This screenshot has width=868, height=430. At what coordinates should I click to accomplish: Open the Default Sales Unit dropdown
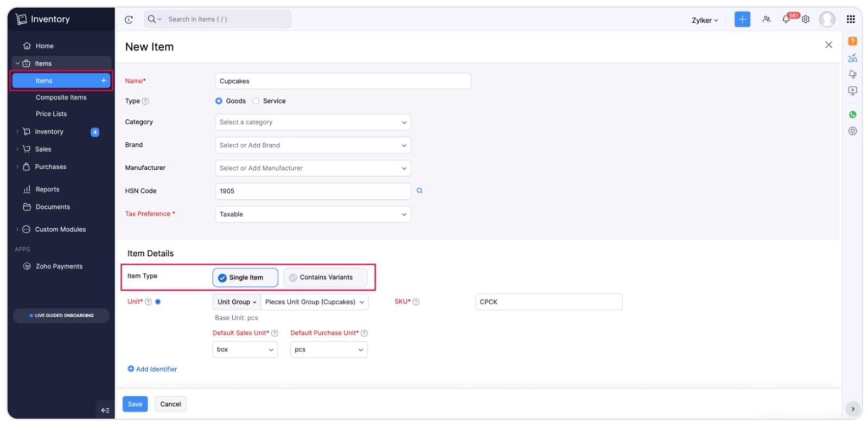245,350
